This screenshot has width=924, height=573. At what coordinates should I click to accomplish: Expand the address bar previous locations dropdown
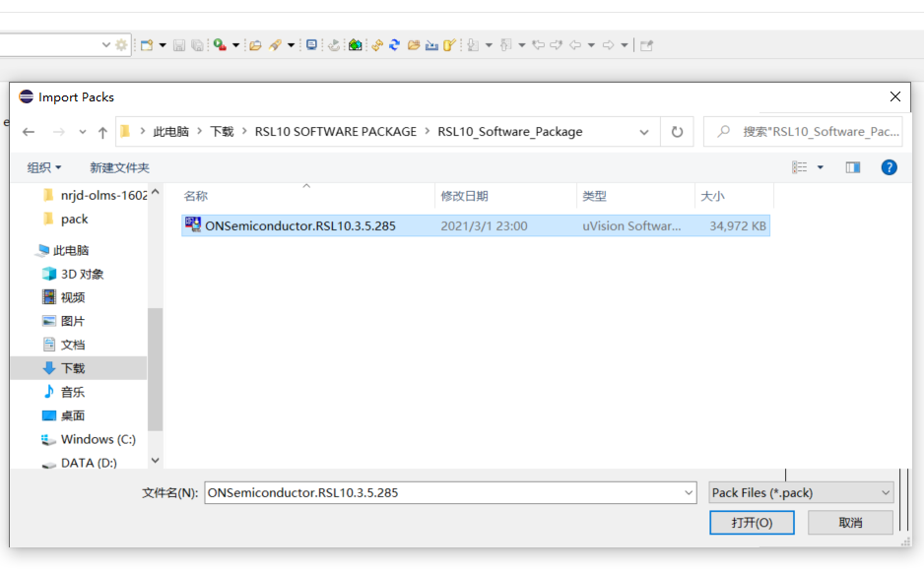tap(644, 132)
